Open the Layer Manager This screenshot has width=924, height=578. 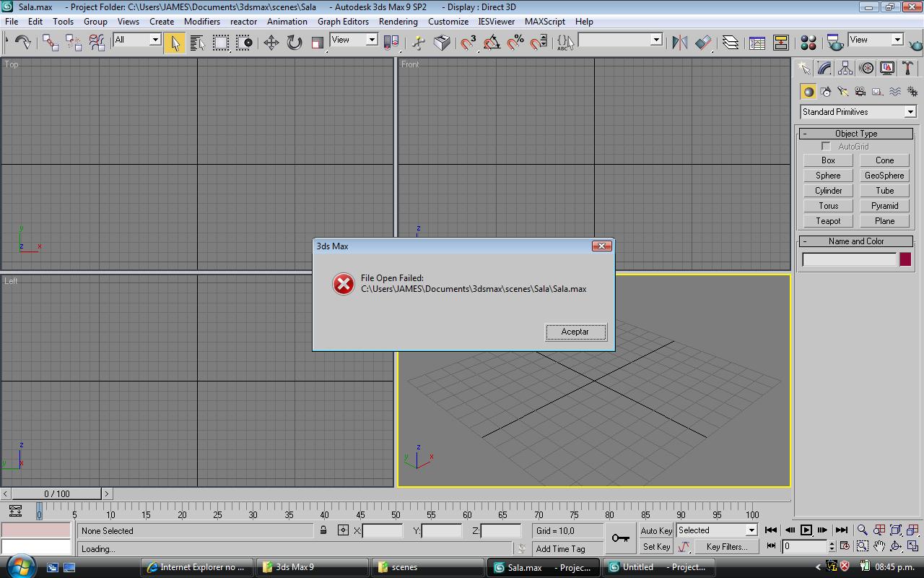coord(730,43)
